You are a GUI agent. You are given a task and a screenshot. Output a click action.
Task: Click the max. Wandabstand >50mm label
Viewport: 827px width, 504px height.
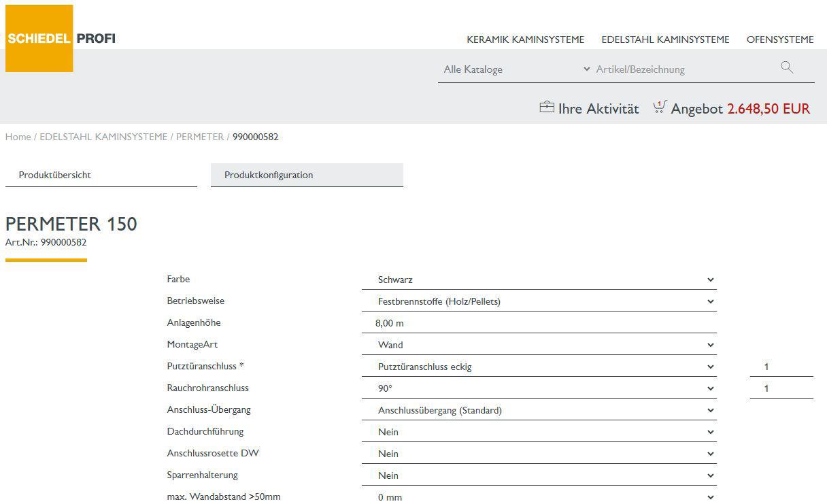click(224, 497)
